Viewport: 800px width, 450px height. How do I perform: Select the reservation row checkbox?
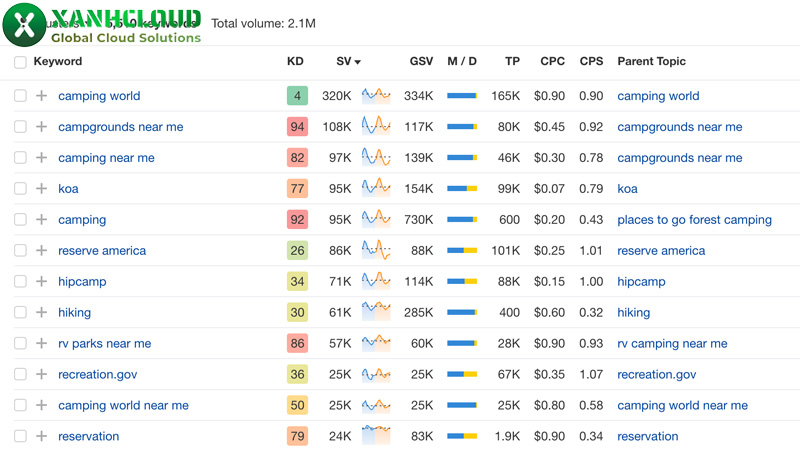pyautogui.click(x=20, y=437)
